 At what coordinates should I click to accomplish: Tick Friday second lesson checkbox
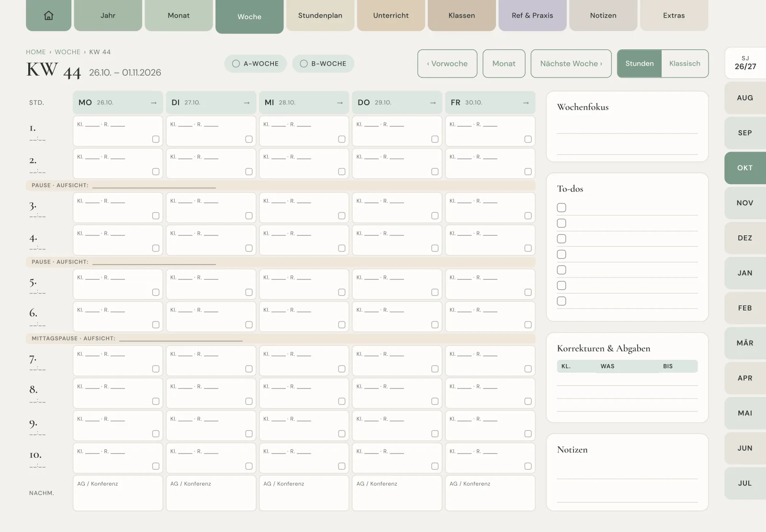point(528,172)
